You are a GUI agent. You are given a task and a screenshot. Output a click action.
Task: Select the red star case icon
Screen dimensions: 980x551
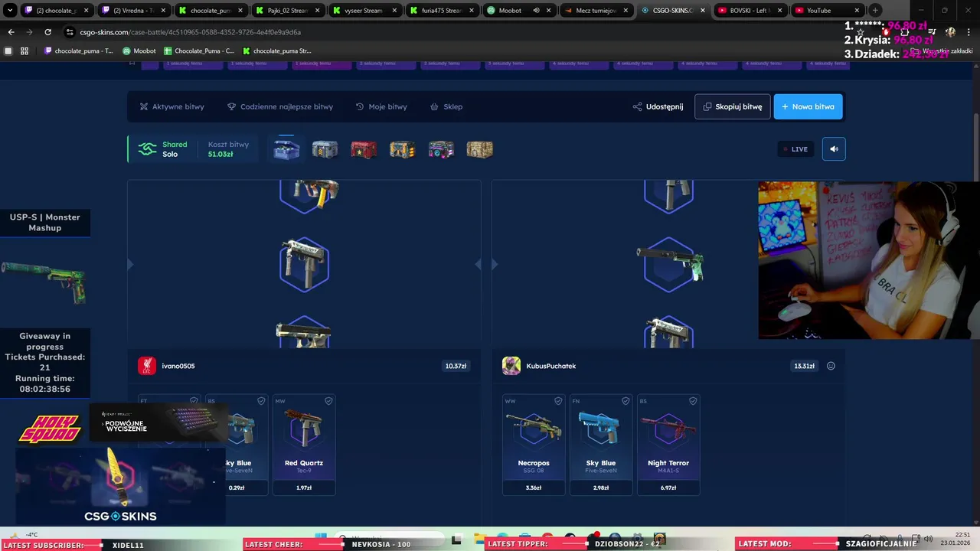[x=364, y=149]
